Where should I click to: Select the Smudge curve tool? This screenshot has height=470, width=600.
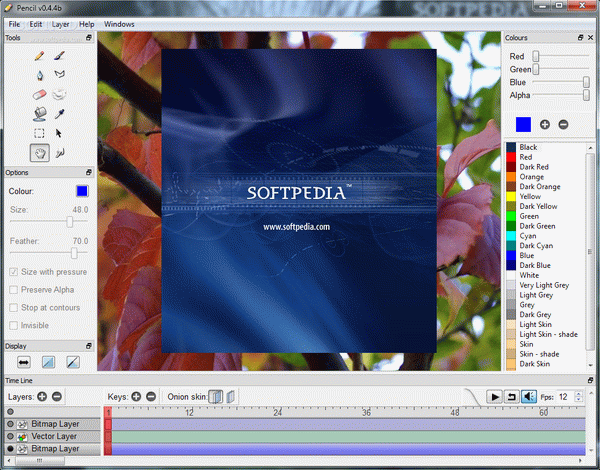60,153
